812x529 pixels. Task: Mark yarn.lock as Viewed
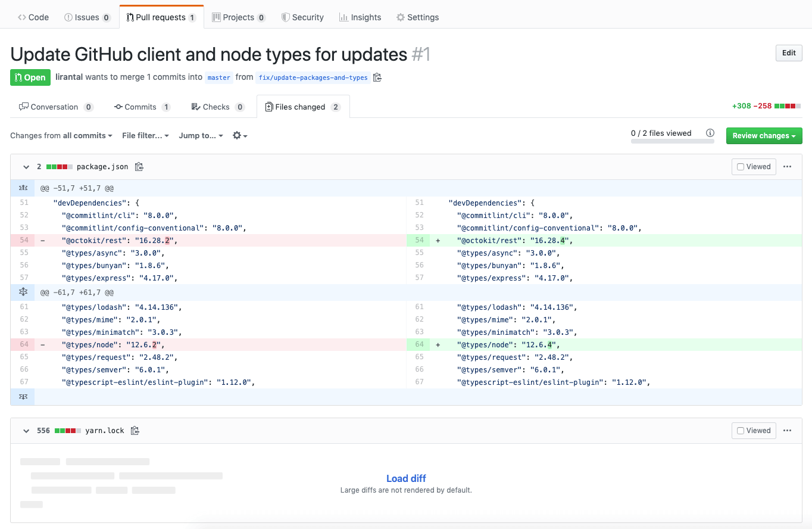(754, 431)
